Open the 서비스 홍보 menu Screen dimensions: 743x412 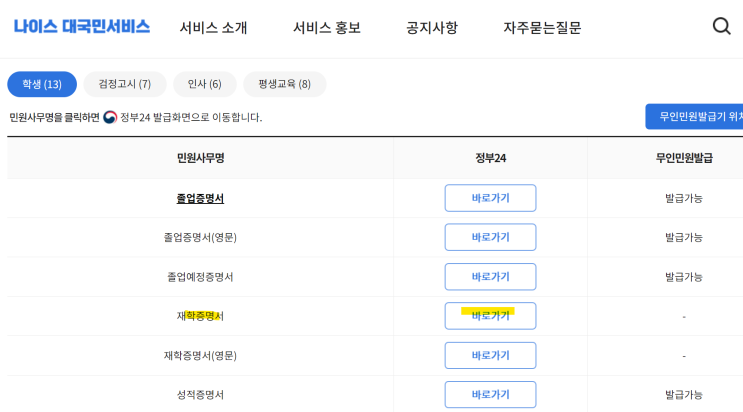327,28
